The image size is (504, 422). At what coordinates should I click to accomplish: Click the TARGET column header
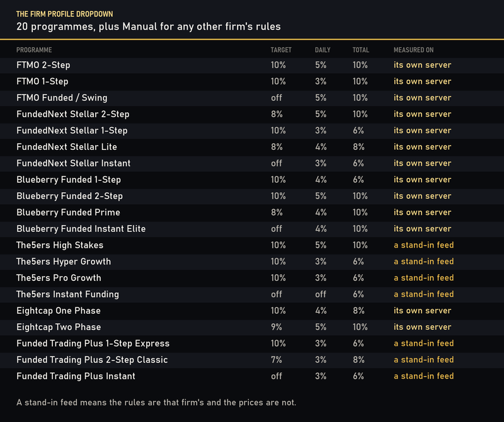tap(281, 50)
